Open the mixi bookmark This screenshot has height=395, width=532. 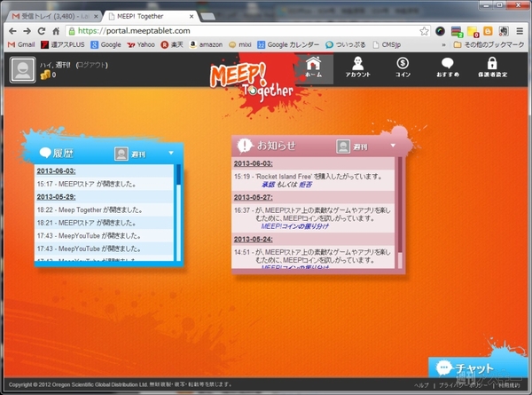[240, 44]
